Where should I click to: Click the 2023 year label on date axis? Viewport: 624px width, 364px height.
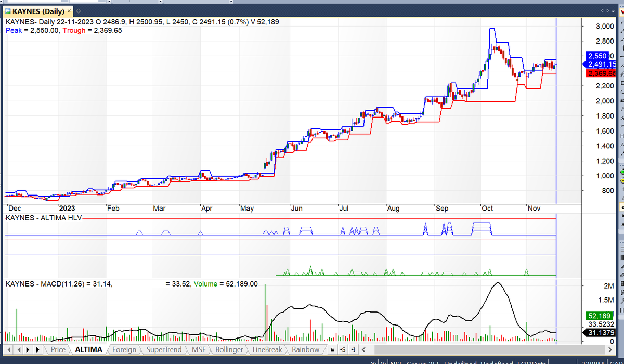coord(68,209)
